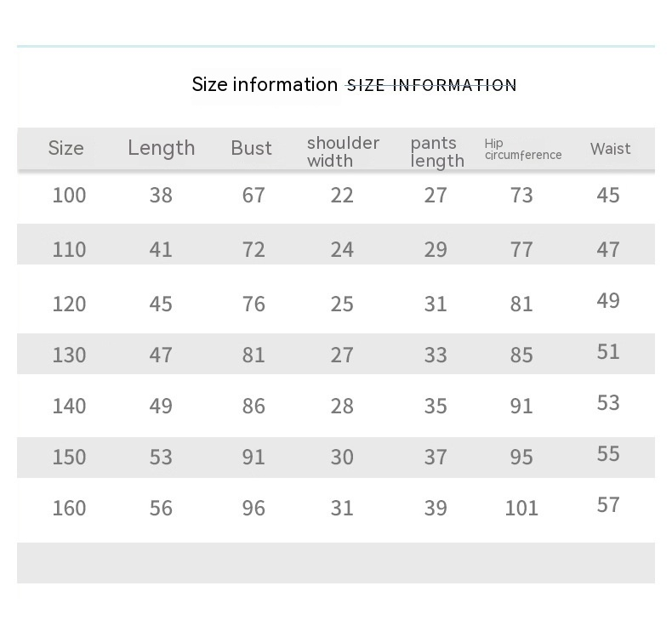This screenshot has width=672, height=637.
Task: Click the pants length value 37 for size 150
Action: [x=436, y=457]
